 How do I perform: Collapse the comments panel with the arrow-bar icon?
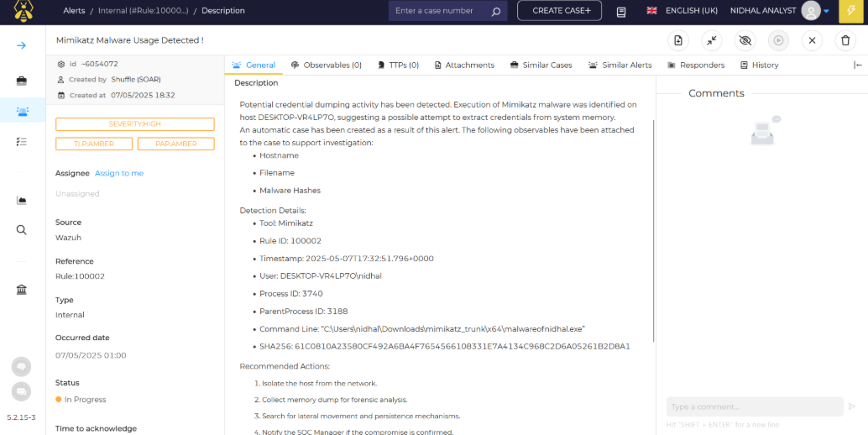click(x=857, y=66)
